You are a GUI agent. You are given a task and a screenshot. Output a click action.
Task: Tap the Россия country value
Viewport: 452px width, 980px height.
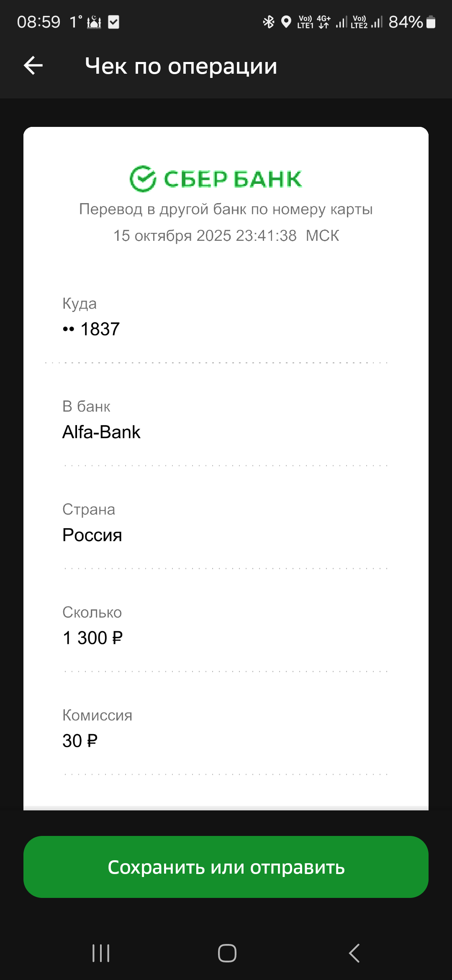coord(92,535)
